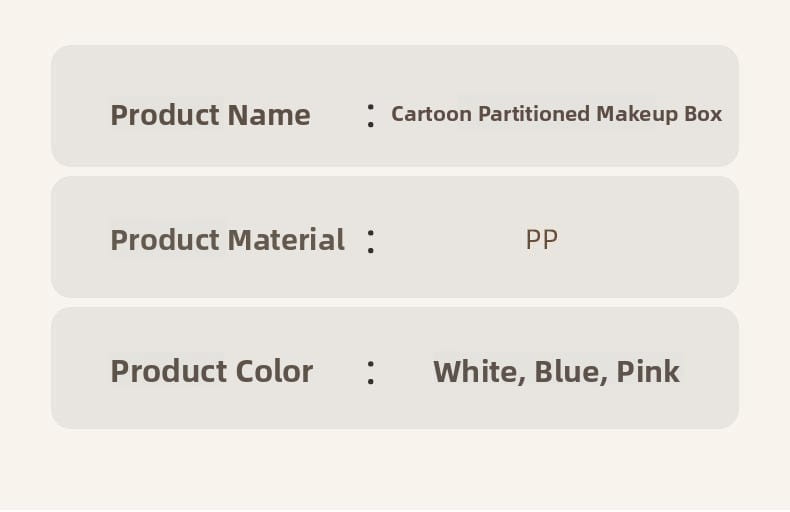Click the "Product Name" label
Image resolution: width=790 pixels, height=512 pixels.
tap(210, 115)
